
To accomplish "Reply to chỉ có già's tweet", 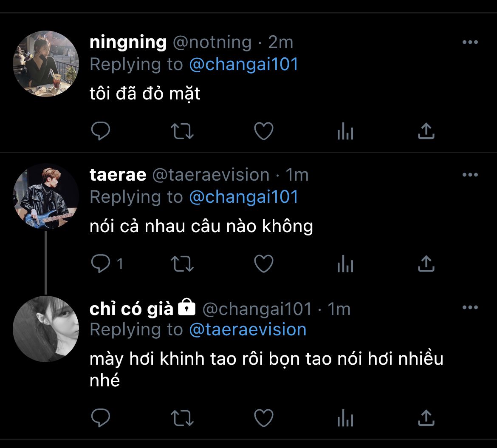I will (101, 418).
